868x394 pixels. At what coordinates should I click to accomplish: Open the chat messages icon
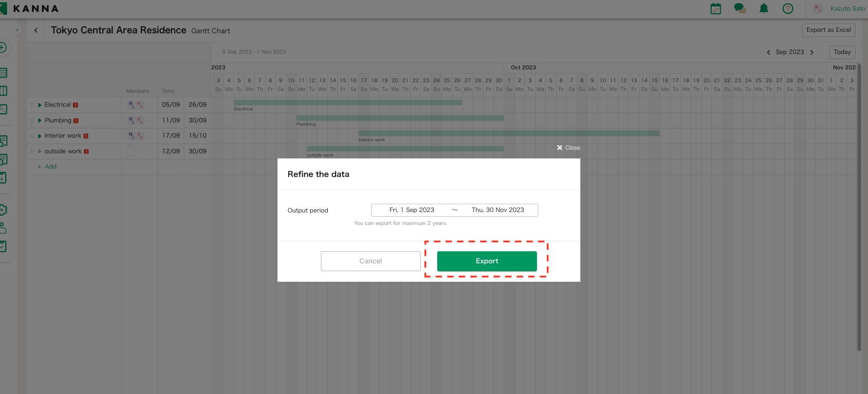click(740, 9)
